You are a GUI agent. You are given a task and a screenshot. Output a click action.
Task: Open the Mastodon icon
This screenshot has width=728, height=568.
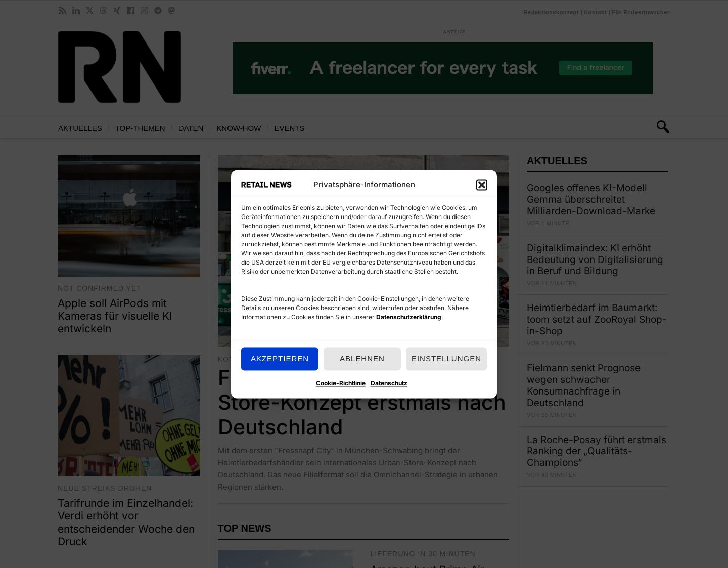click(x=171, y=11)
